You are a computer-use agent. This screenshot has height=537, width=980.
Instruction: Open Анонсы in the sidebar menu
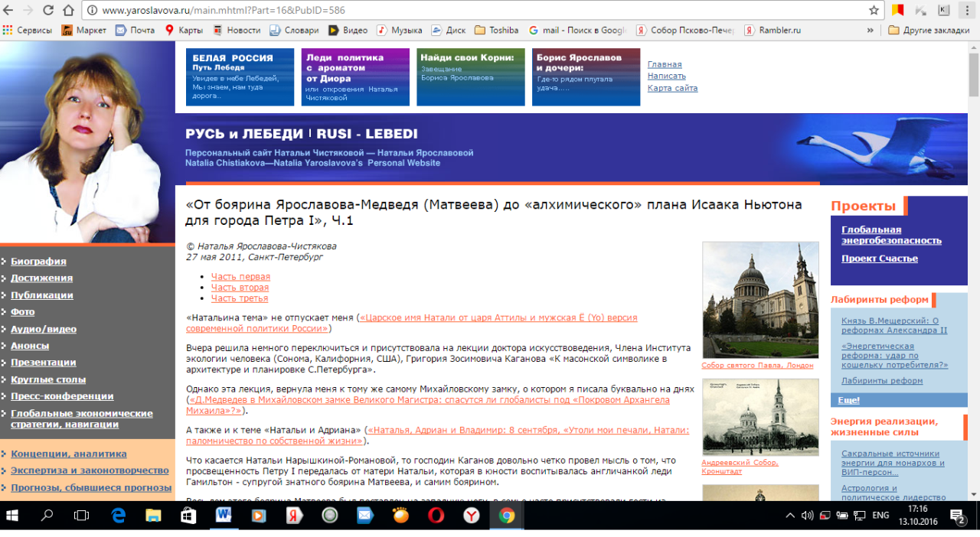pyautogui.click(x=30, y=346)
